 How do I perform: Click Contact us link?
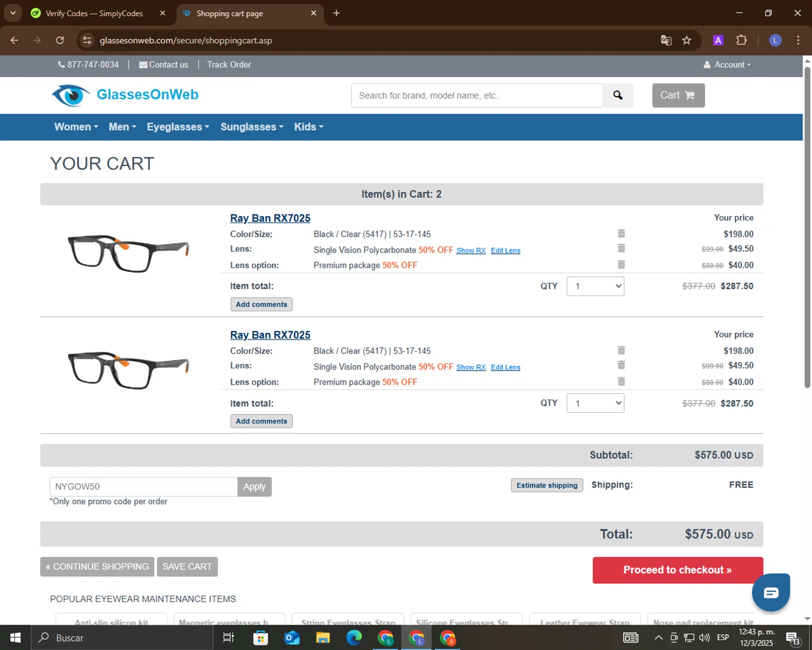point(163,64)
